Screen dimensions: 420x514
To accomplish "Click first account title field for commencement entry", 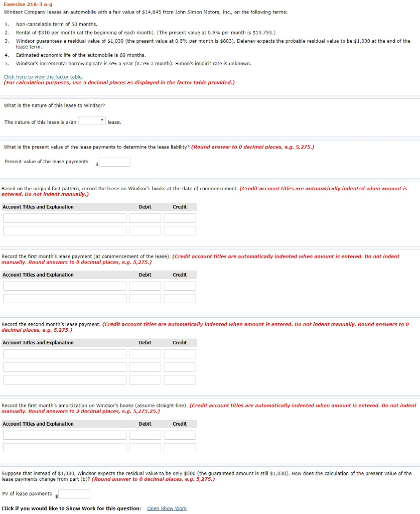I will [x=65, y=218].
